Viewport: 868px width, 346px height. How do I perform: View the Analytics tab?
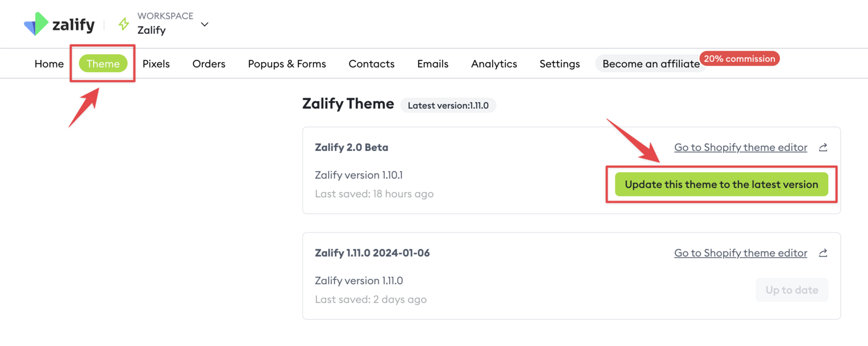[494, 64]
